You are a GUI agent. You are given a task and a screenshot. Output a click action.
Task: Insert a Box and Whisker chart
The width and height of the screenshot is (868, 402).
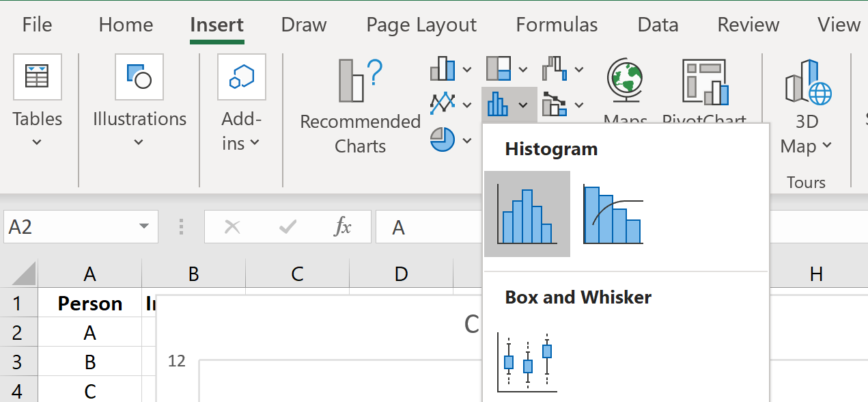[x=527, y=362]
